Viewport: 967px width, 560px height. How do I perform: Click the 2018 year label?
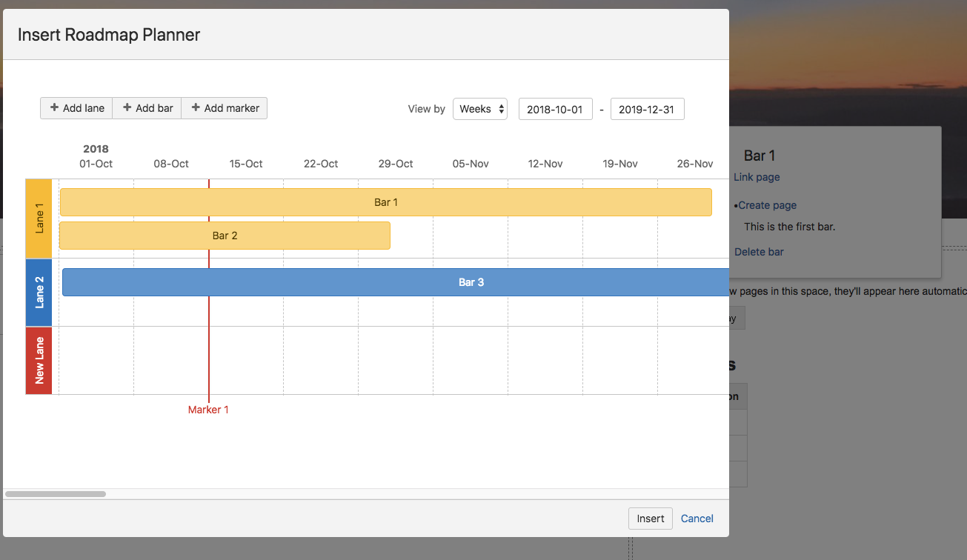point(96,149)
